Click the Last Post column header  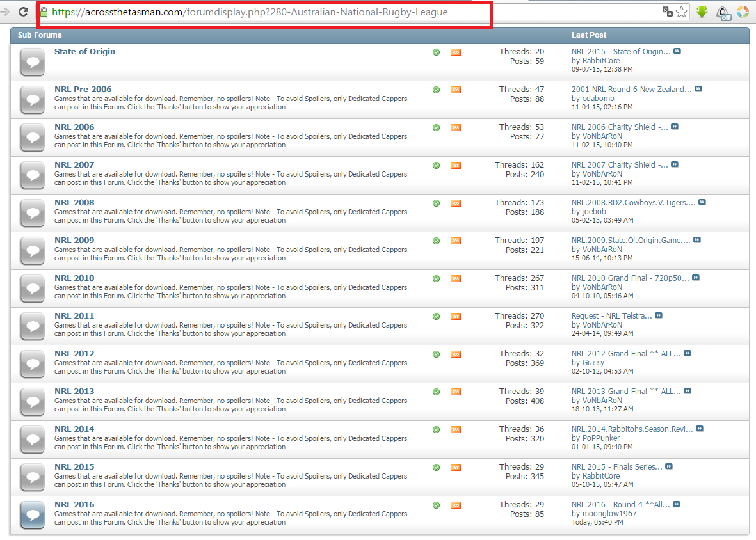point(589,35)
